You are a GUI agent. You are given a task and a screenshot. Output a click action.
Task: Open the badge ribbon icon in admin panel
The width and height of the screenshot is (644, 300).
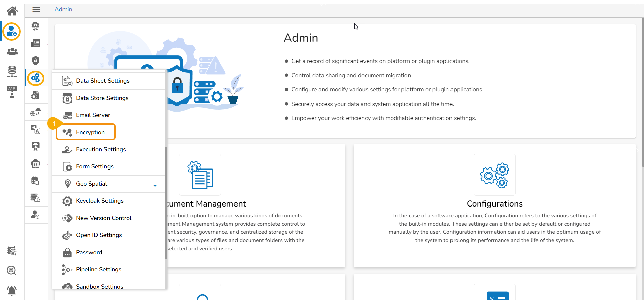pyautogui.click(x=36, y=26)
